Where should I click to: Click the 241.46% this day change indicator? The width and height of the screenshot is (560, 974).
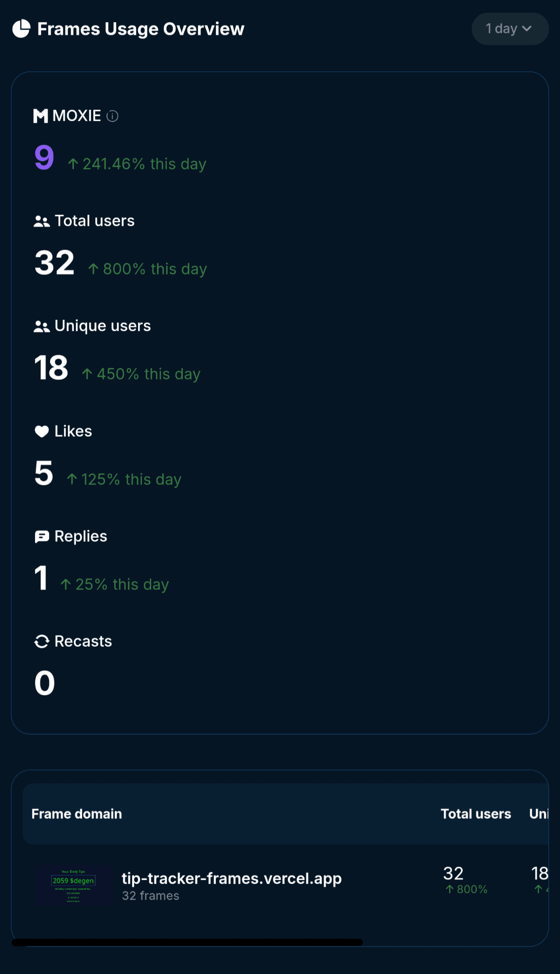[137, 164]
